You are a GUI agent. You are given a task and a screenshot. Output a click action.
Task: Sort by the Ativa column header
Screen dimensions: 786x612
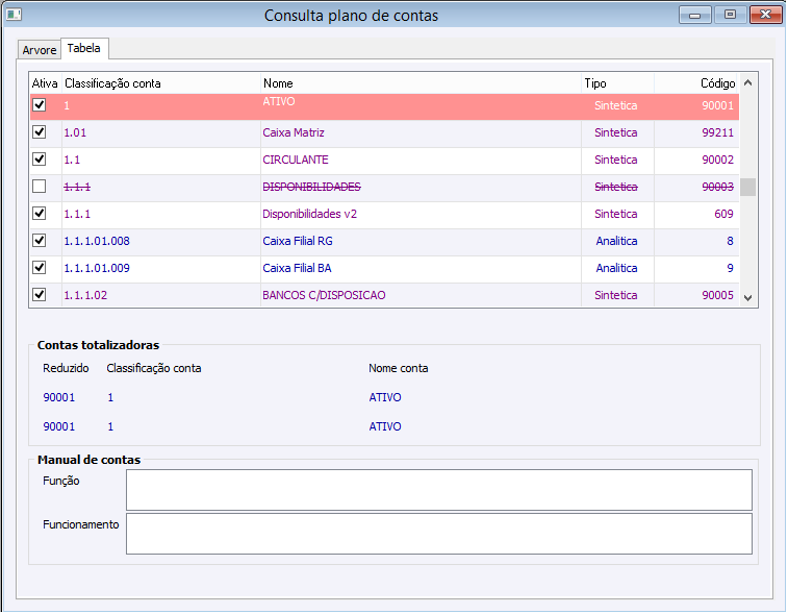(x=45, y=83)
